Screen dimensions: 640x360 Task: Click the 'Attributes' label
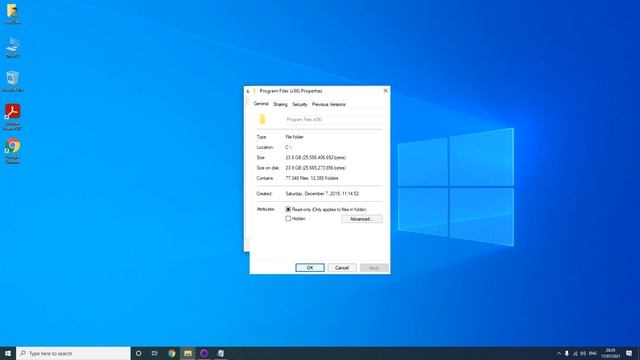tap(265, 209)
